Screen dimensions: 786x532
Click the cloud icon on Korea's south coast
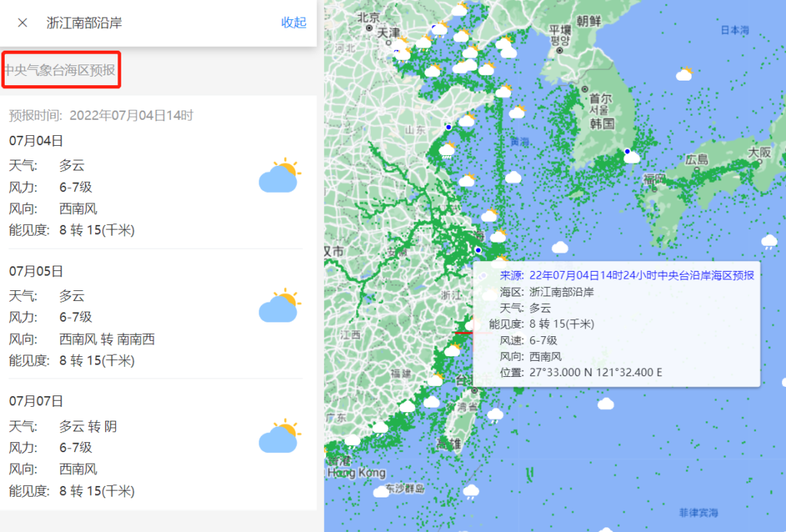tap(632, 157)
